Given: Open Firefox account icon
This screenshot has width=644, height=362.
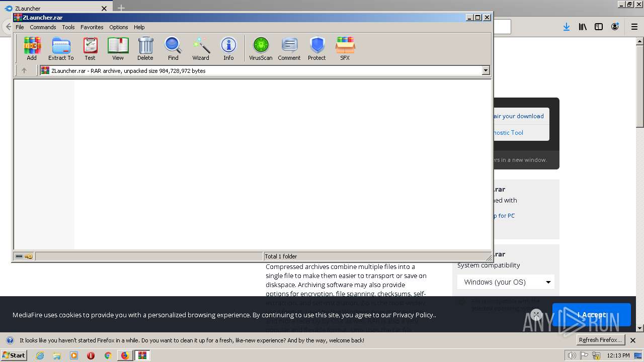Looking at the screenshot, I should click(x=615, y=27).
